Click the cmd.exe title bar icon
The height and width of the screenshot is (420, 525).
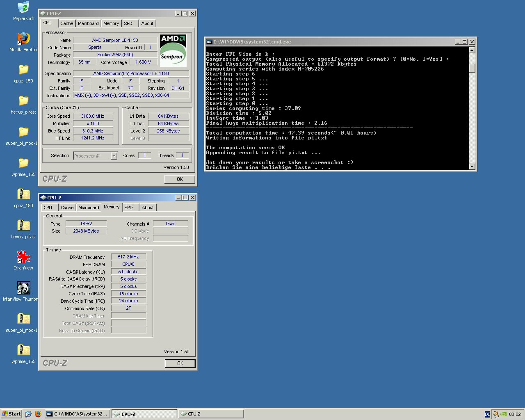209,42
